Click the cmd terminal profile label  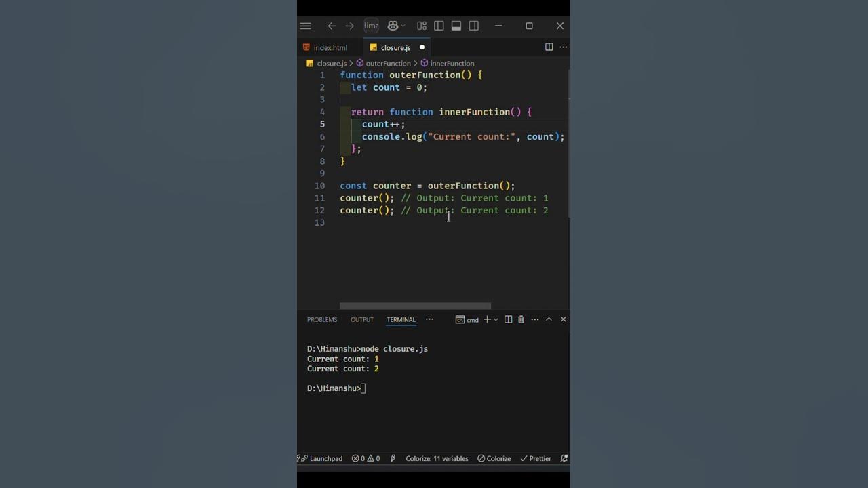[x=467, y=319]
